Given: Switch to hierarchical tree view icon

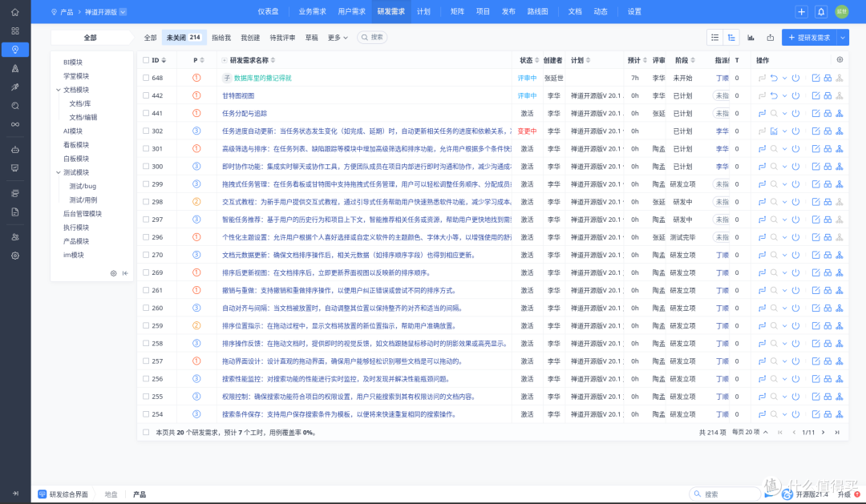Looking at the screenshot, I should [731, 38].
